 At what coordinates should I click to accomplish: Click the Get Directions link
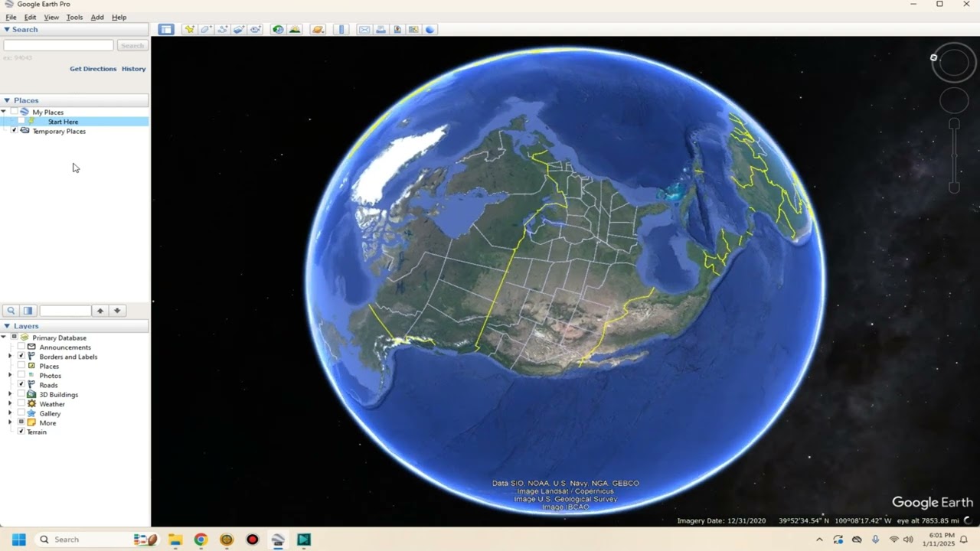[x=93, y=69]
